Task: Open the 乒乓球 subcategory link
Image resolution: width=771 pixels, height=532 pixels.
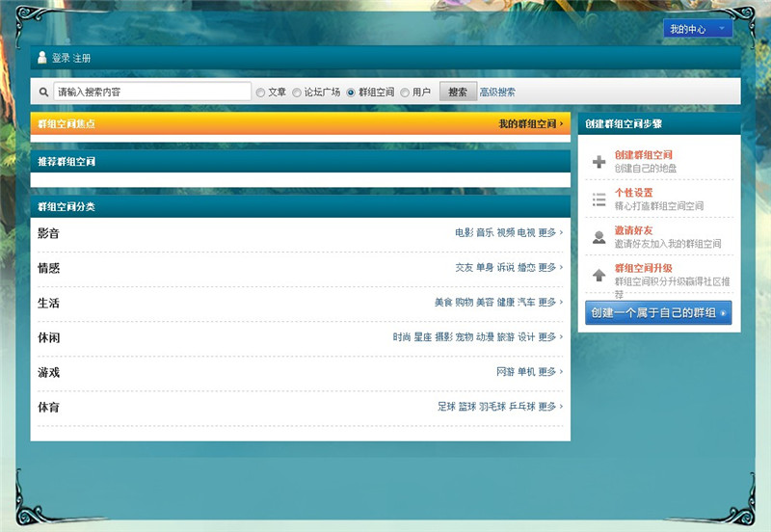Action: (522, 407)
